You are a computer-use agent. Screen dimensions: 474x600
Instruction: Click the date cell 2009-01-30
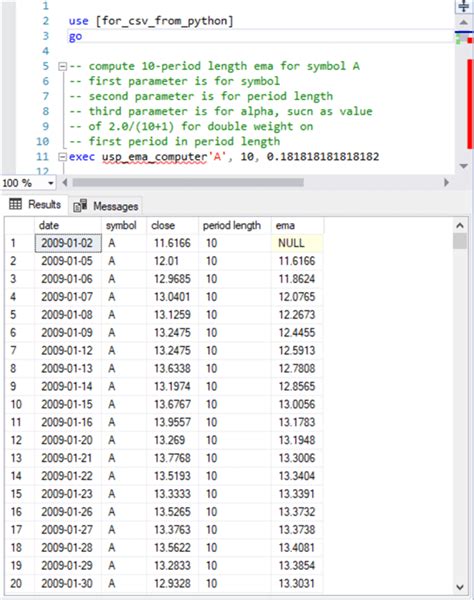(68, 584)
